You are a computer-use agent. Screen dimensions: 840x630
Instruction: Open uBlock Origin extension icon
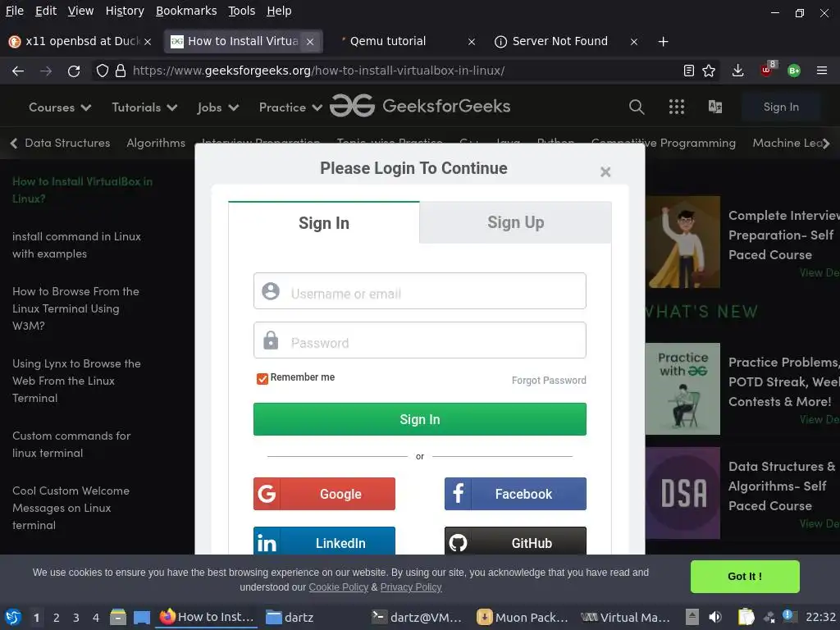point(767,70)
